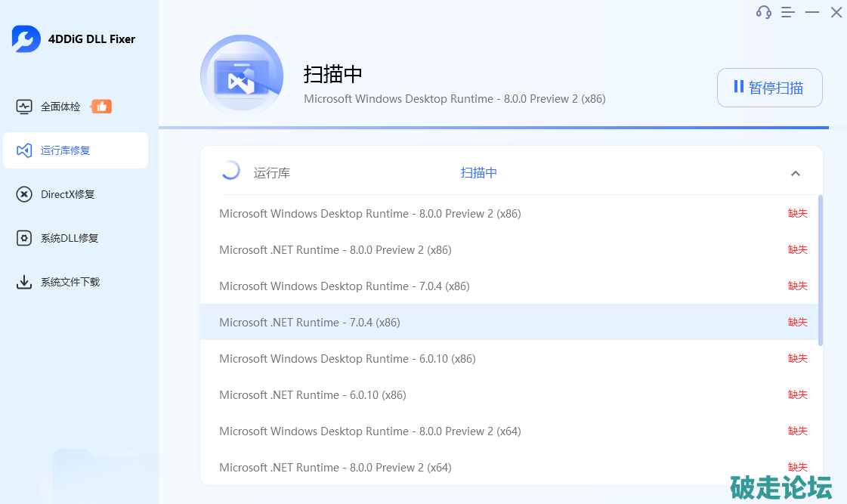Open the hamburger menu in title bar
This screenshot has width=847, height=504.
click(788, 12)
